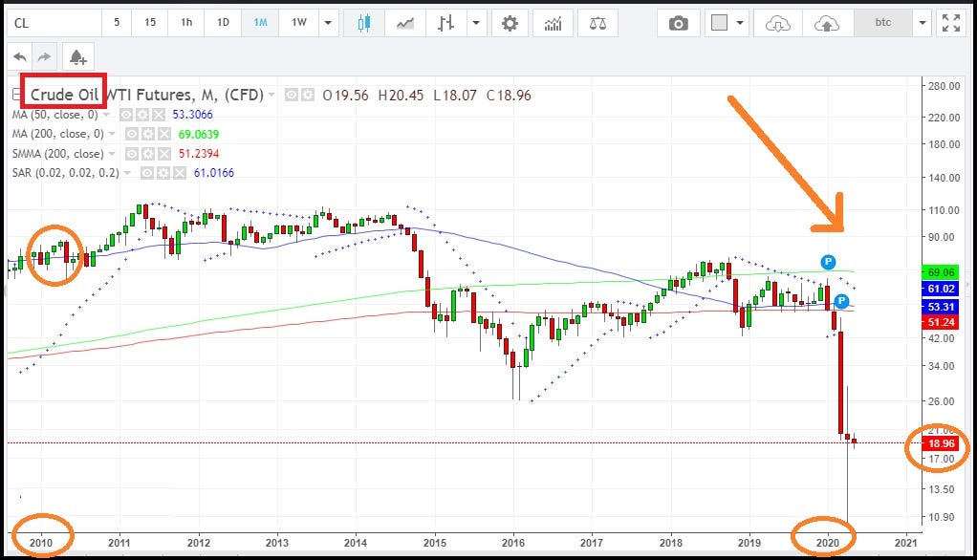Select the 5 minute timeframe
977x560 pixels.
[x=117, y=22]
